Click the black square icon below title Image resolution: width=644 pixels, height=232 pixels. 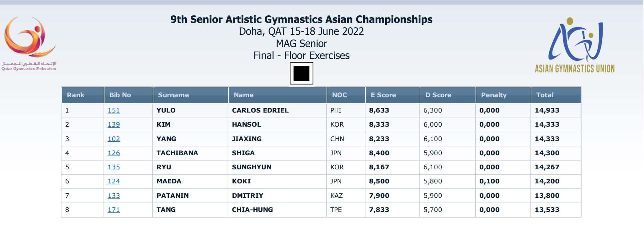[x=301, y=74]
